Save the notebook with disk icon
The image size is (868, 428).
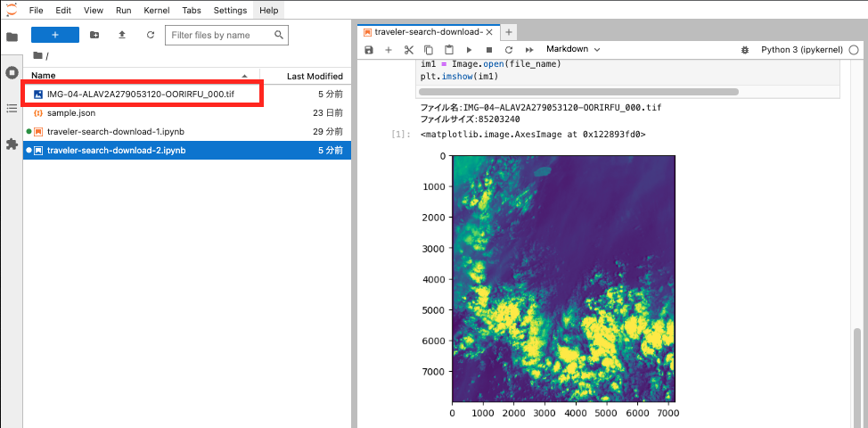[369, 50]
